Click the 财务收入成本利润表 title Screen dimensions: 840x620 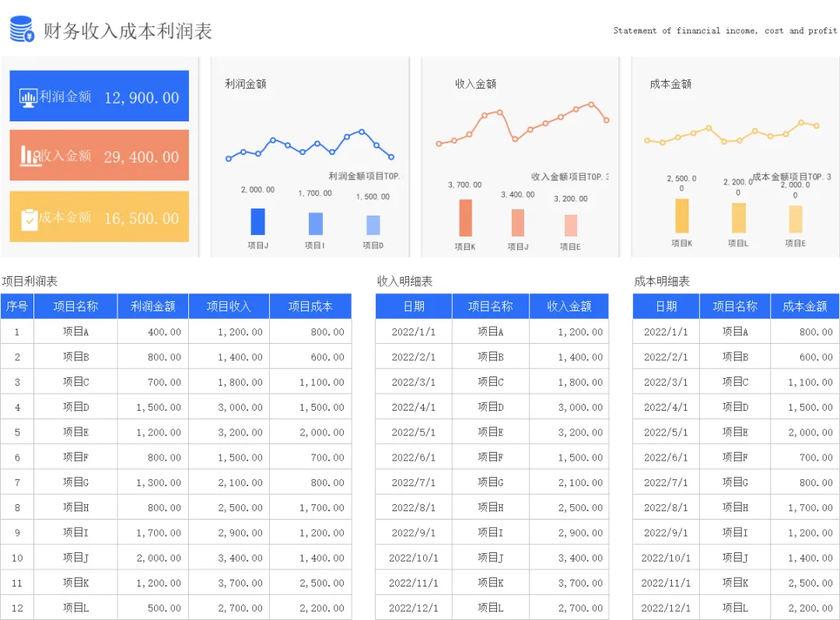pyautogui.click(x=128, y=31)
